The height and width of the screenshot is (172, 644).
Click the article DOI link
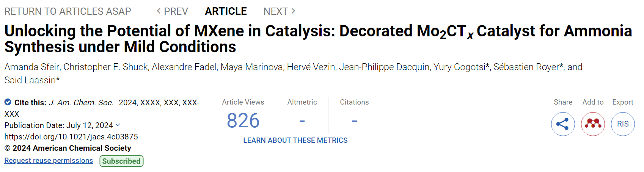(71, 137)
